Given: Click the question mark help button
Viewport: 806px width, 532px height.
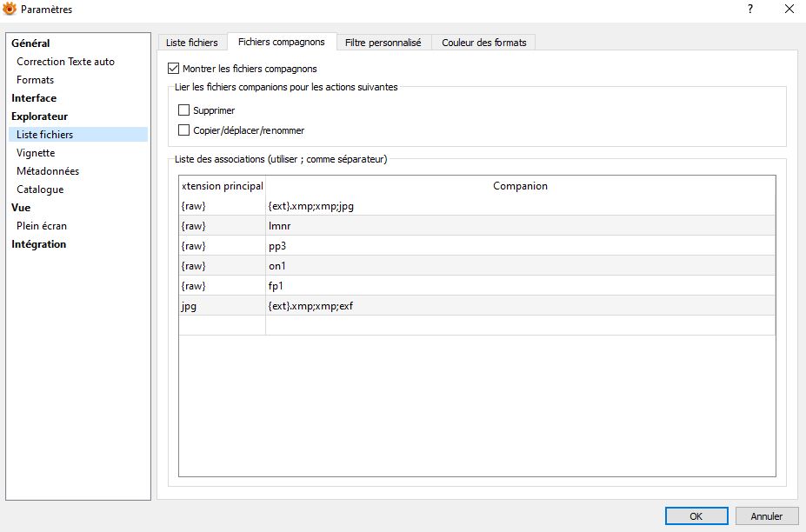Looking at the screenshot, I should (749, 10).
